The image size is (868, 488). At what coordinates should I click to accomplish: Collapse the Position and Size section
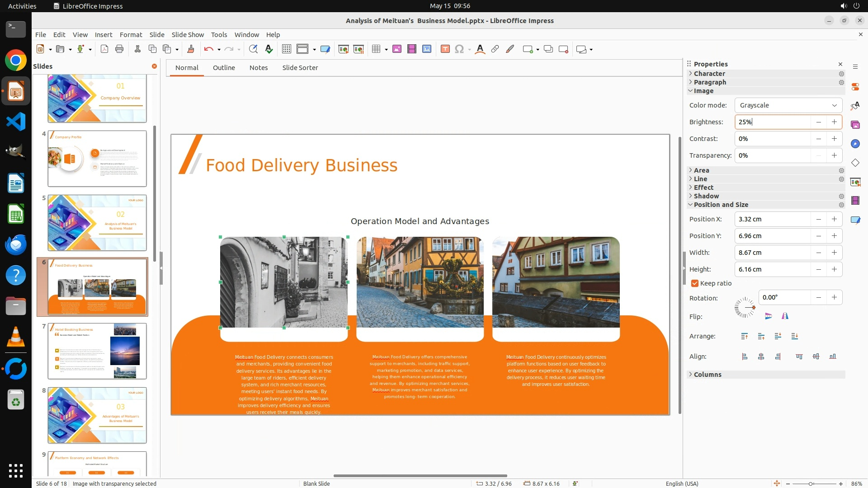721,205
